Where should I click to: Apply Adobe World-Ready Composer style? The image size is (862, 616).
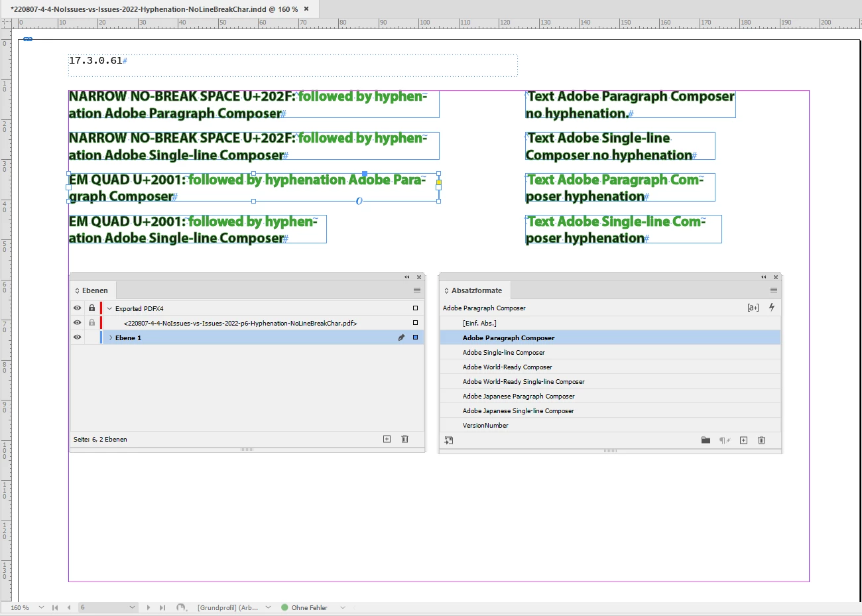tap(610, 367)
